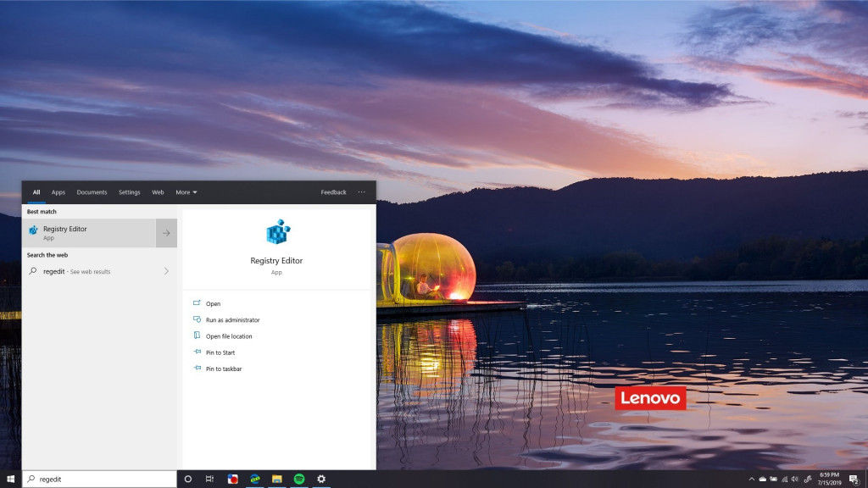The height and width of the screenshot is (488, 868).
Task: Check battery status via the tray icon
Action: pos(773,479)
